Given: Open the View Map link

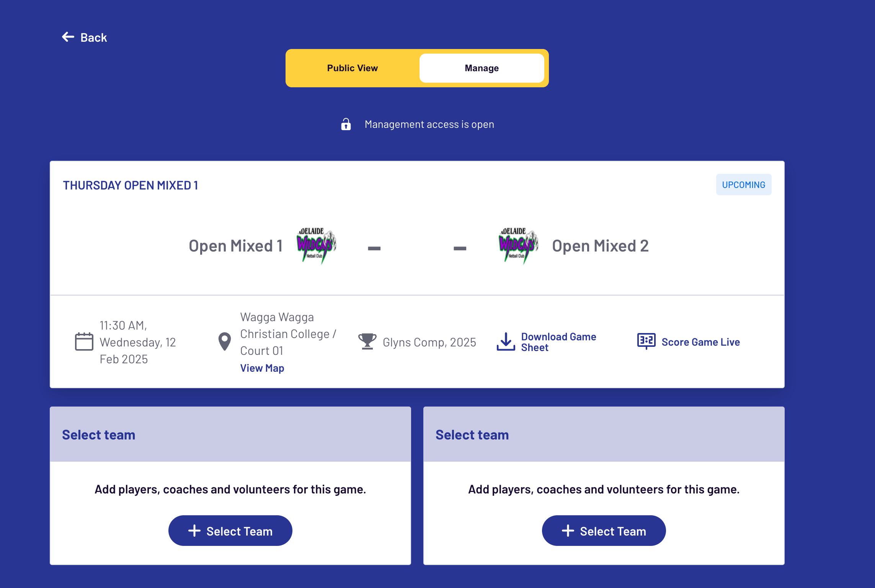Looking at the screenshot, I should [262, 368].
